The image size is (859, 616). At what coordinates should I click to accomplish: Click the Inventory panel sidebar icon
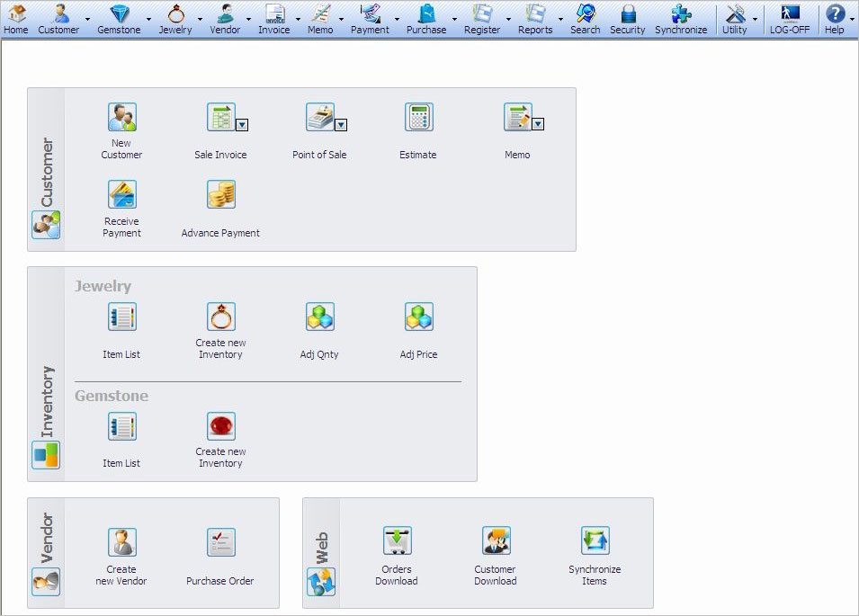pyautogui.click(x=46, y=456)
